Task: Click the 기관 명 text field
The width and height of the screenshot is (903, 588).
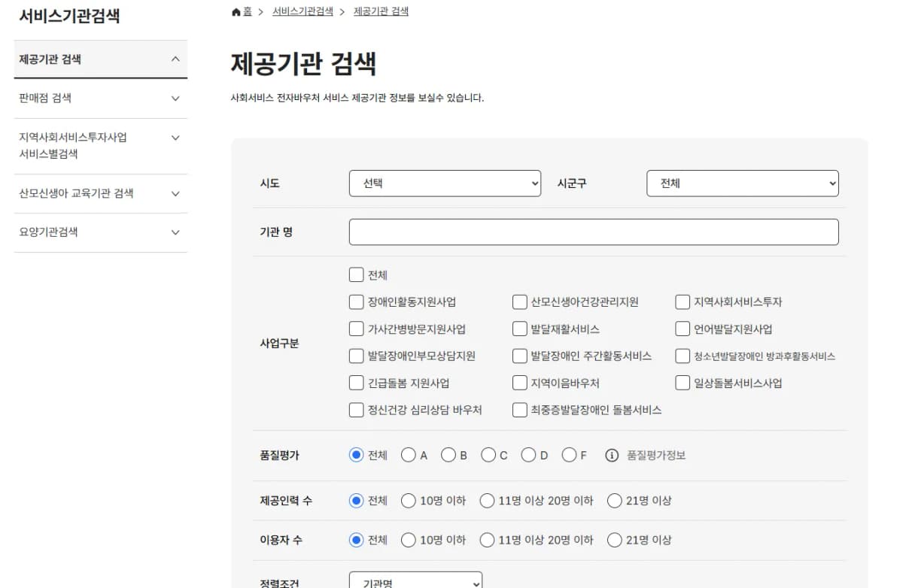Action: [593, 232]
